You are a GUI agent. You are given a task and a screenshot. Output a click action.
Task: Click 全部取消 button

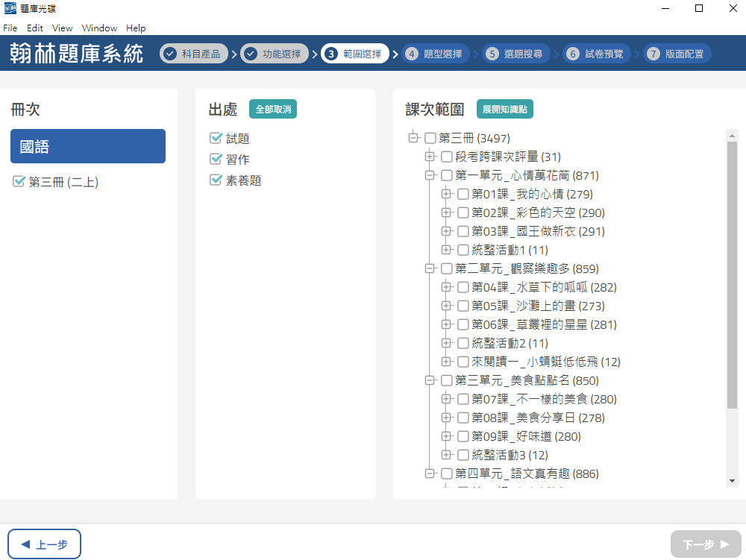[x=273, y=109]
